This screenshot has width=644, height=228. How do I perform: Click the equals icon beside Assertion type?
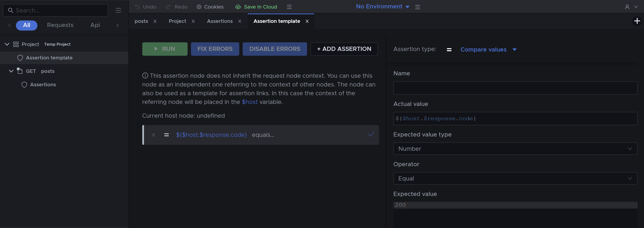point(449,50)
